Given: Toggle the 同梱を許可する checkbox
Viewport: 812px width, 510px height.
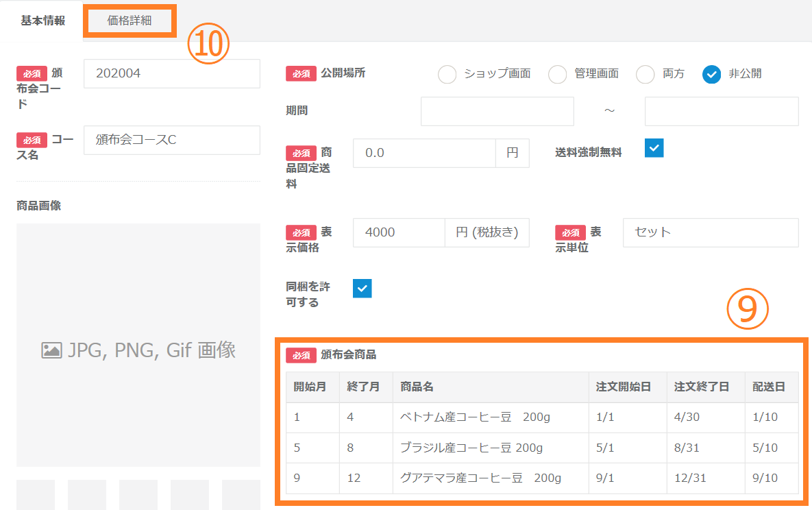Looking at the screenshot, I should point(362,288).
